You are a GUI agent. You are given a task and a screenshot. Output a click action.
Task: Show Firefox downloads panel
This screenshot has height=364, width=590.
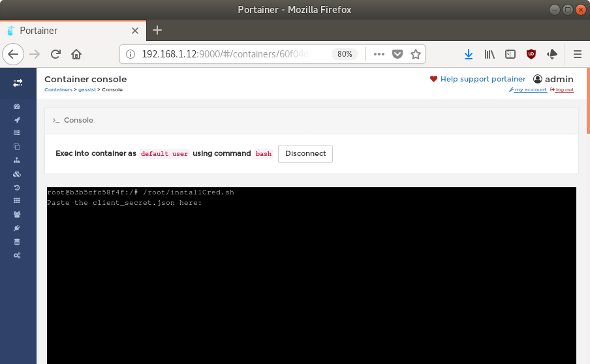click(x=469, y=54)
